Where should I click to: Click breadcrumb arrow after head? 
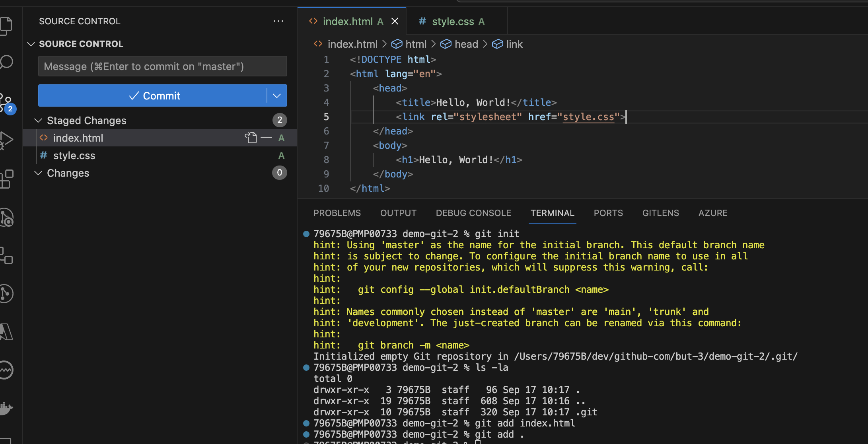[485, 44]
